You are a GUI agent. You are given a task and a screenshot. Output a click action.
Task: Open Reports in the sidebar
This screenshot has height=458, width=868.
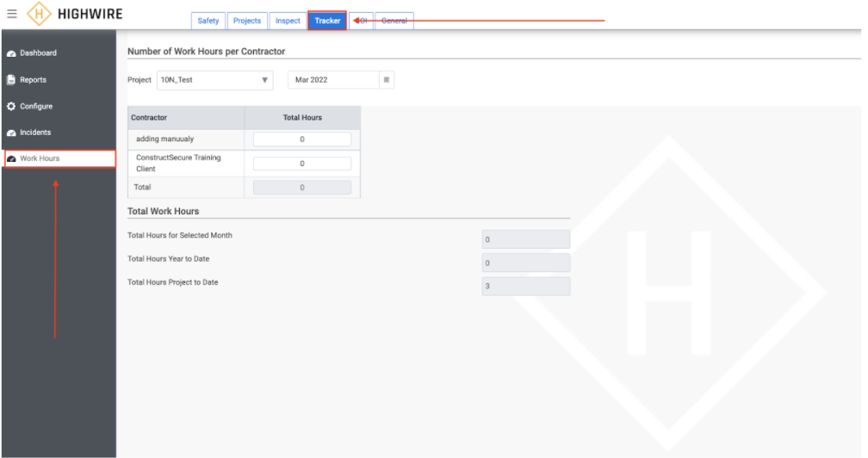pyautogui.click(x=59, y=80)
